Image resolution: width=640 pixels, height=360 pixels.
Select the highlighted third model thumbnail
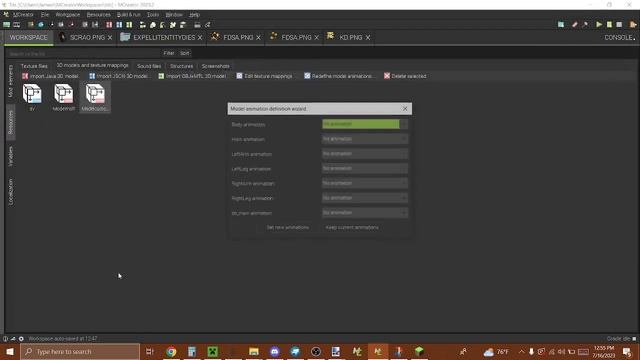95,97
